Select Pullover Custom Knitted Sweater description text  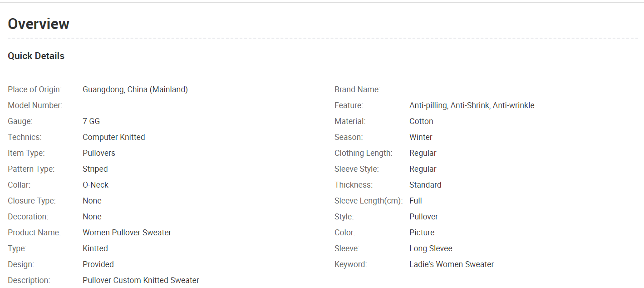(141, 280)
